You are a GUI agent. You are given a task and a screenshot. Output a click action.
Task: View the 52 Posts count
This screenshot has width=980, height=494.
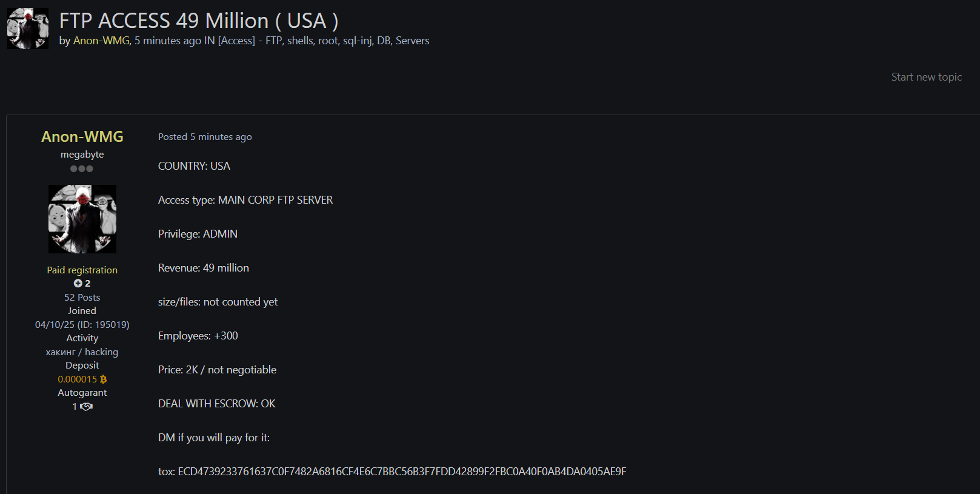tap(82, 298)
